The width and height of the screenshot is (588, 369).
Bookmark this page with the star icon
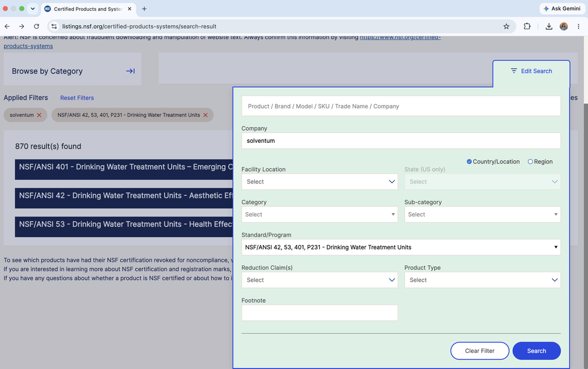pos(506,26)
